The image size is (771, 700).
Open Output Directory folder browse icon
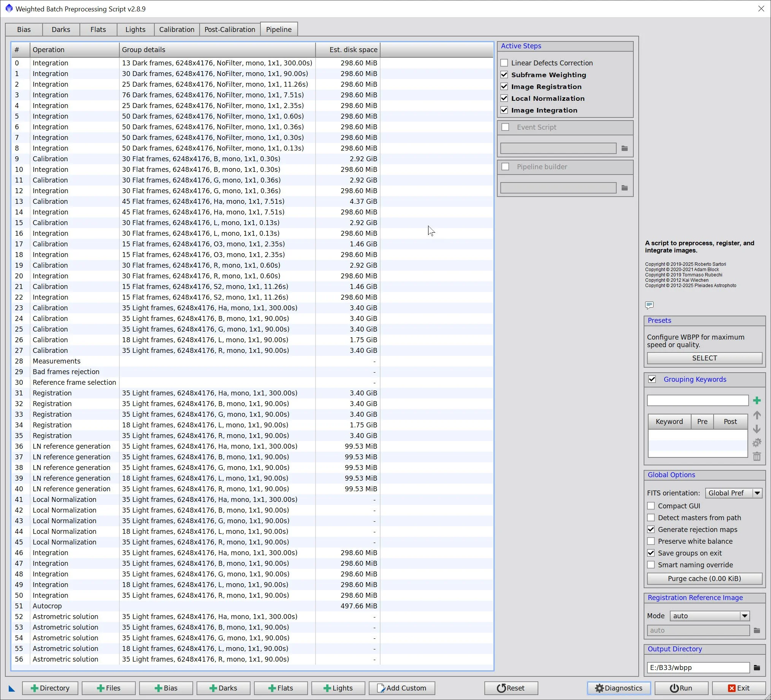click(x=757, y=667)
